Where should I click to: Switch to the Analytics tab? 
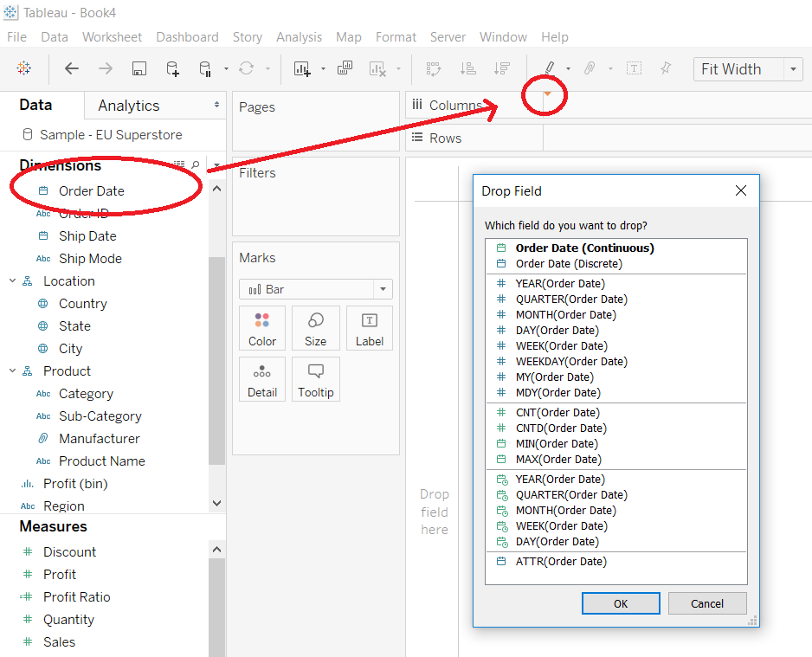[x=129, y=106]
